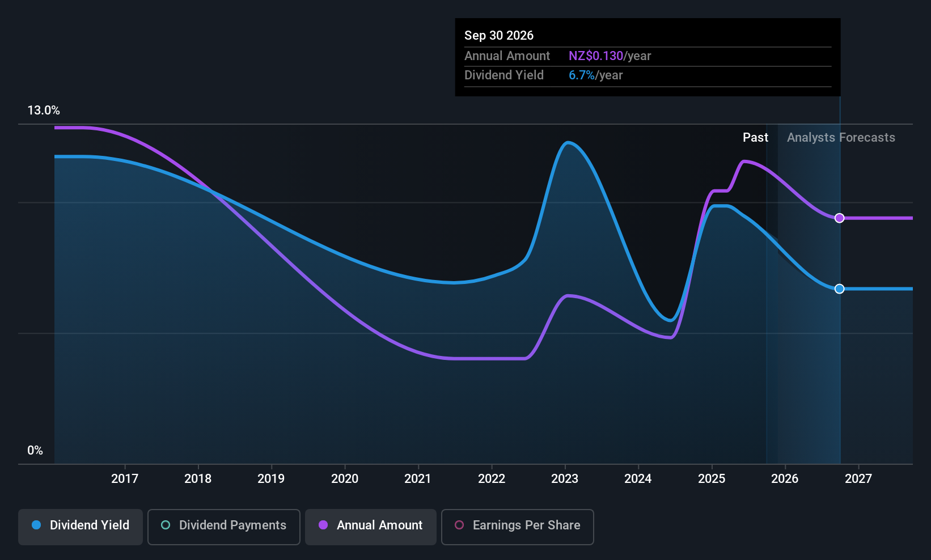Select the blue Dividend Yield forecast marker
Viewport: 931px width, 560px height.
(840, 289)
